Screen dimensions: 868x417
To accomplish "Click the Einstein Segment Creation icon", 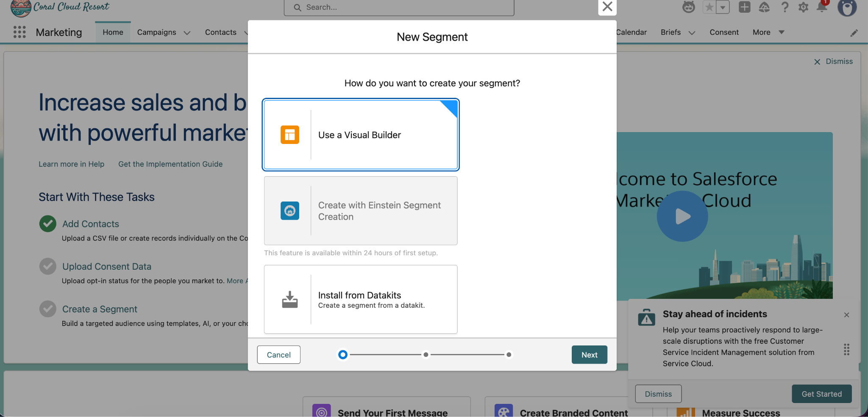I will coord(290,211).
